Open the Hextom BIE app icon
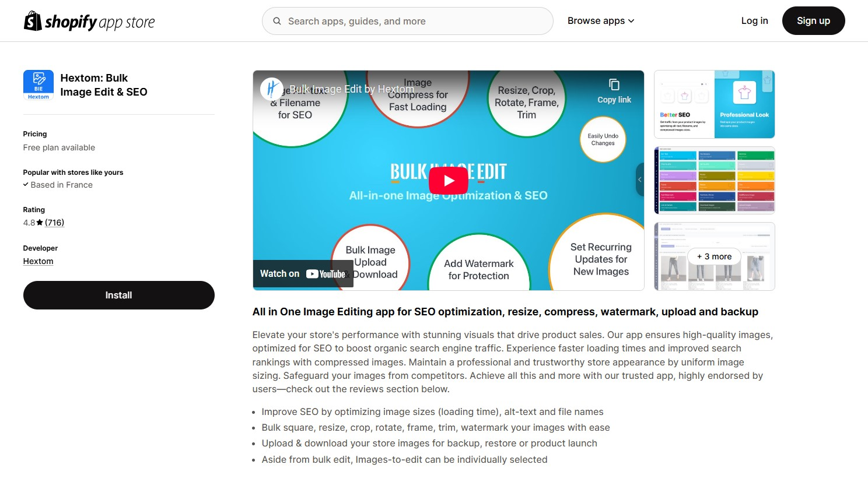Screen dimensions: 868x482 pos(38,85)
